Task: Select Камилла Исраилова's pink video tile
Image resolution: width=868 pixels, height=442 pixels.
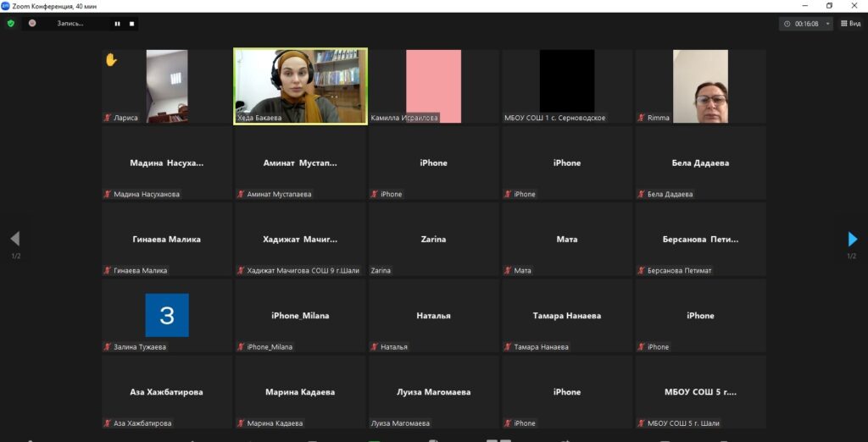Action: [433, 86]
